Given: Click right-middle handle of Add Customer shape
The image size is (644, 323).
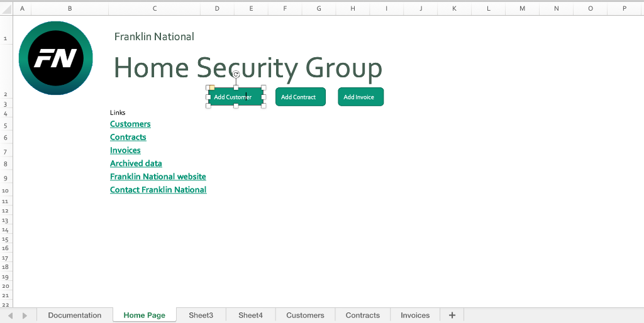Looking at the screenshot, I should [264, 97].
